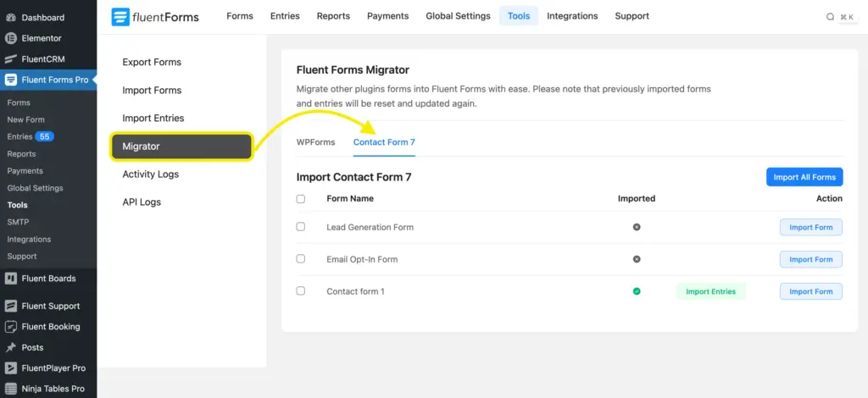This screenshot has width=868, height=398.
Task: Click the Ninja Tables Pro icon
Action: click(x=10, y=389)
